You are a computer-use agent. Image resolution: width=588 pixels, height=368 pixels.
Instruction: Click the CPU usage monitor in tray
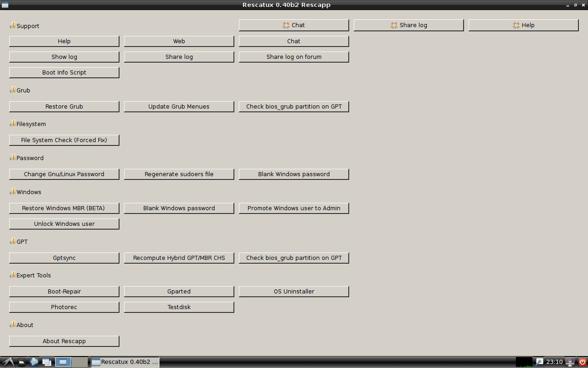point(524,362)
